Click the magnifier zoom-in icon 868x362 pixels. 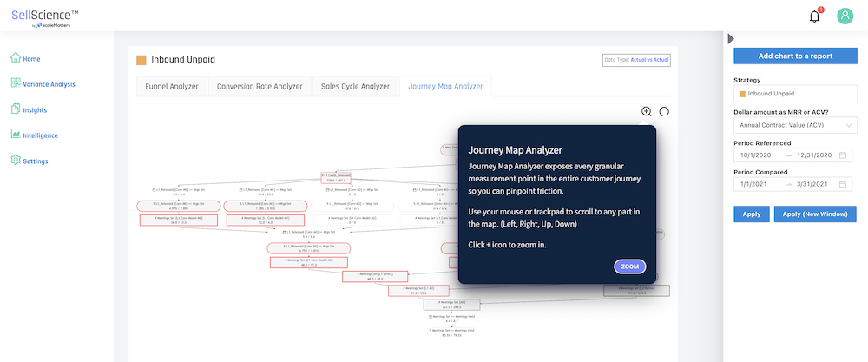pos(646,111)
